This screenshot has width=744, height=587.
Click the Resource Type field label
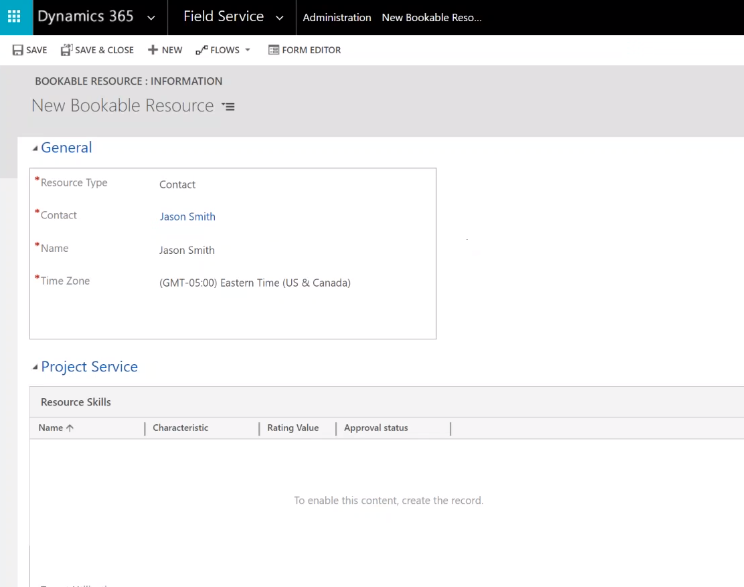click(x=74, y=183)
